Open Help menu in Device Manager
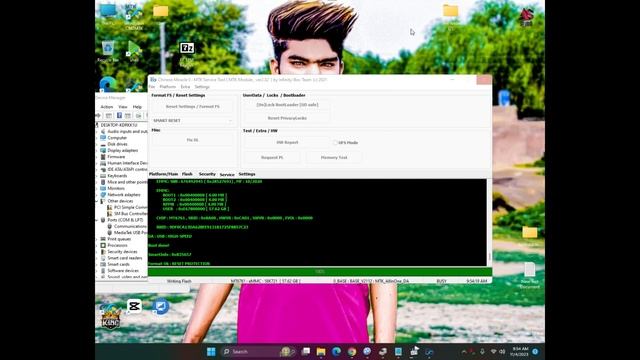 point(137,107)
